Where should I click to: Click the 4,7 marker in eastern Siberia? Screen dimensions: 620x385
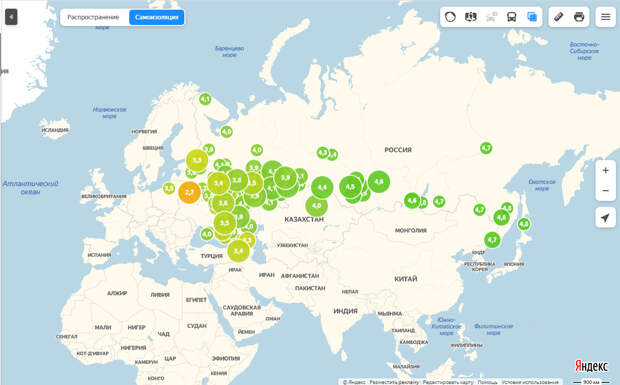(486, 148)
